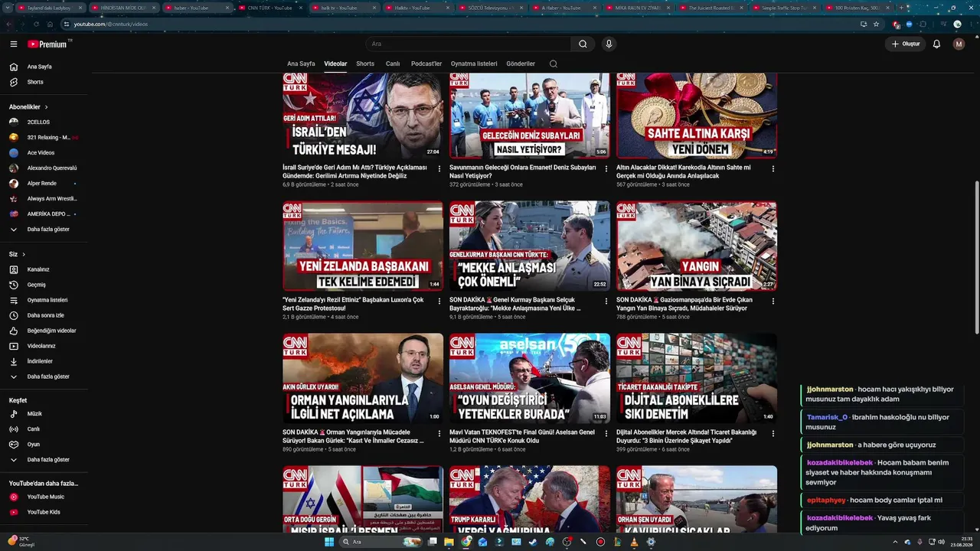Switch to Canlı channel tab
980x551 pixels.
(393, 64)
